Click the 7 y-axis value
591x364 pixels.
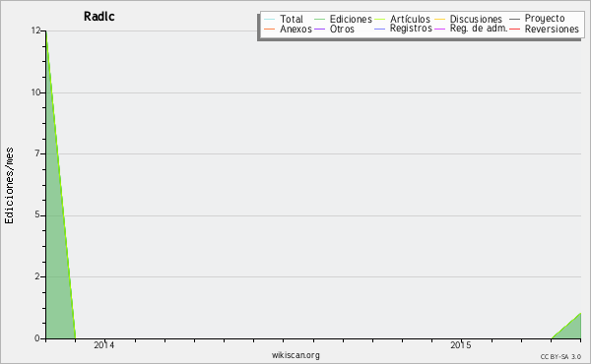[37, 153]
